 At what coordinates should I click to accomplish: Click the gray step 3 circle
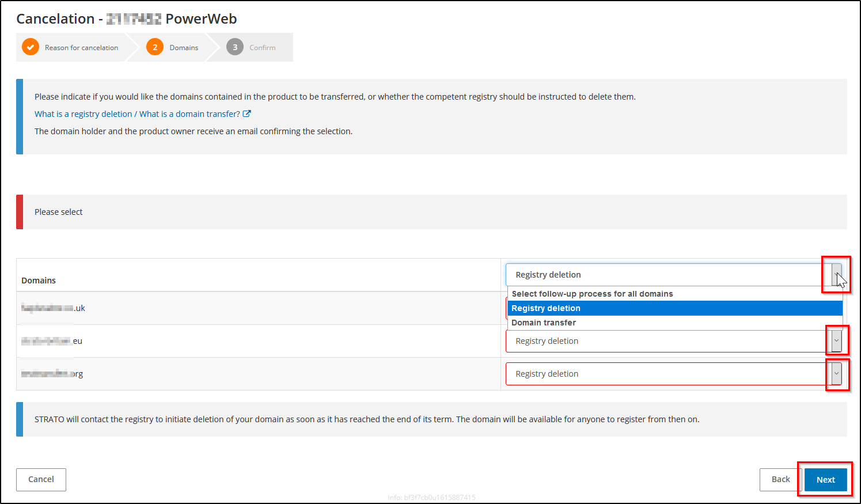235,47
